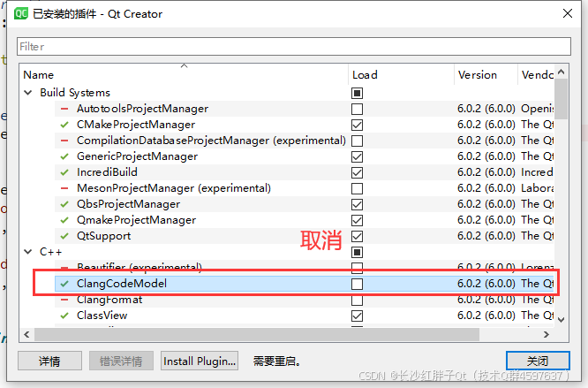Toggle the Build Systems group load checkbox
The width and height of the screenshot is (588, 388).
357,93
